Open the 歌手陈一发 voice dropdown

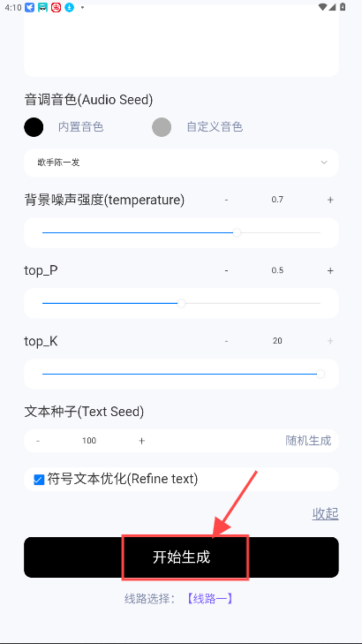click(x=181, y=163)
